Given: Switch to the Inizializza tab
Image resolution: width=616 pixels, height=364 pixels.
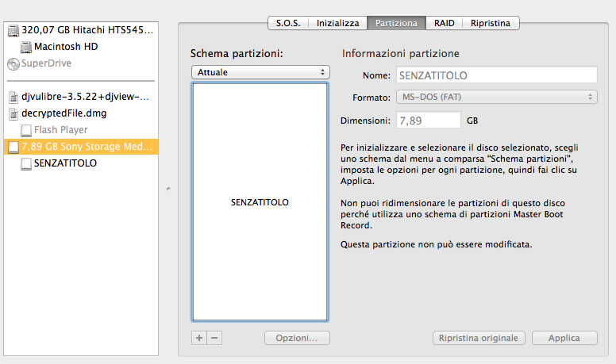Looking at the screenshot, I should (x=337, y=23).
